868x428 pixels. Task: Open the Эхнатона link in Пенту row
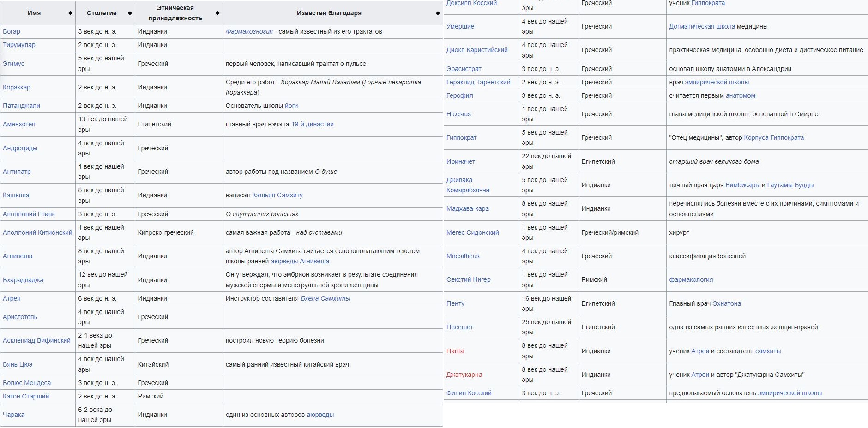click(727, 303)
